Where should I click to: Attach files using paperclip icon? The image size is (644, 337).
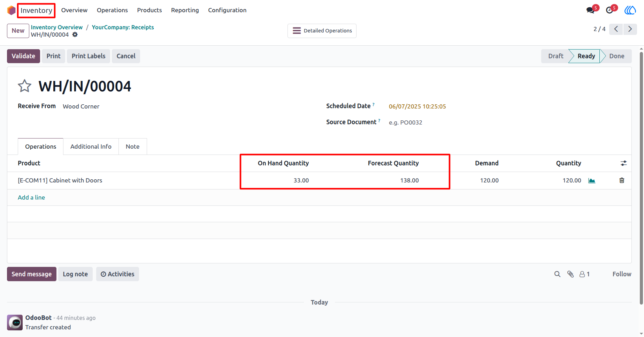coord(570,274)
